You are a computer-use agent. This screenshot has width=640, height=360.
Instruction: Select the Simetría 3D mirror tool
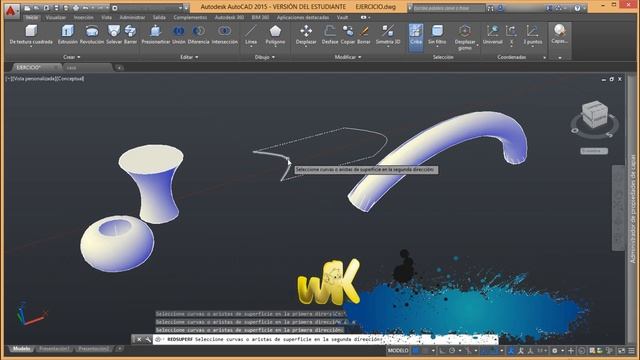click(388, 34)
